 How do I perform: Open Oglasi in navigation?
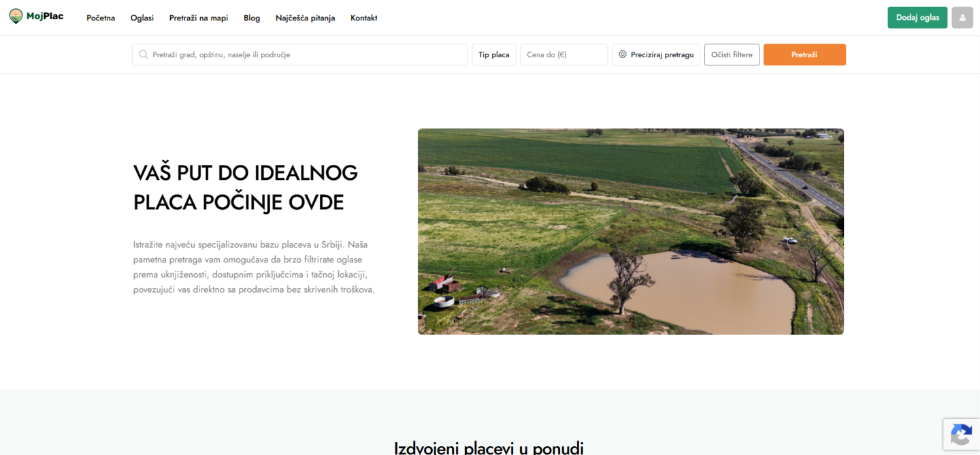[x=142, y=18]
